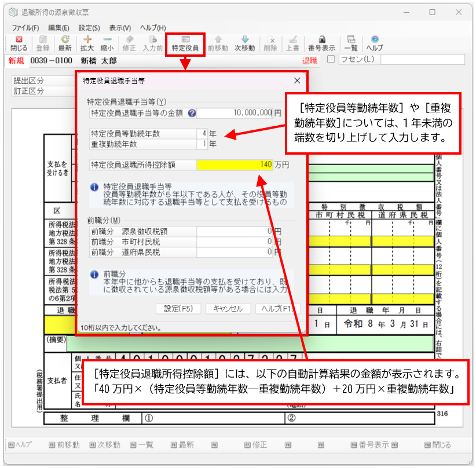Select the 番号表示 (Number display) icon
Screen dimensions: 476x468
(x=321, y=42)
